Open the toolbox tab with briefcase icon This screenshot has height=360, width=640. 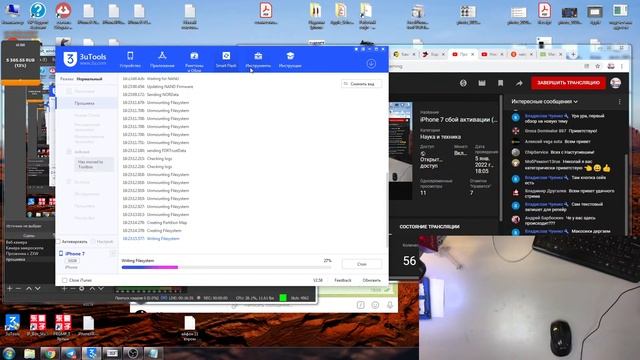258,60
